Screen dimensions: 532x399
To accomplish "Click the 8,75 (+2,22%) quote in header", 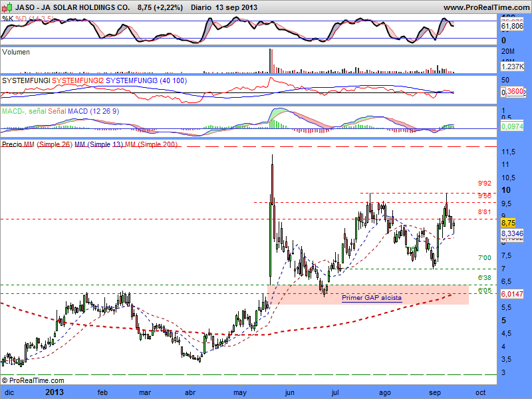I will point(160,7).
